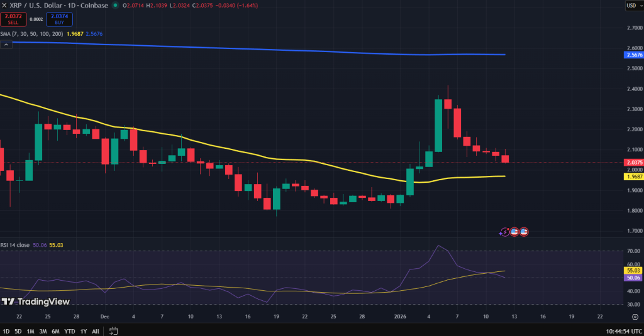This screenshot has height=336, width=644.
Task: Click the 30.00 RSI scale label
Action: pos(634,305)
